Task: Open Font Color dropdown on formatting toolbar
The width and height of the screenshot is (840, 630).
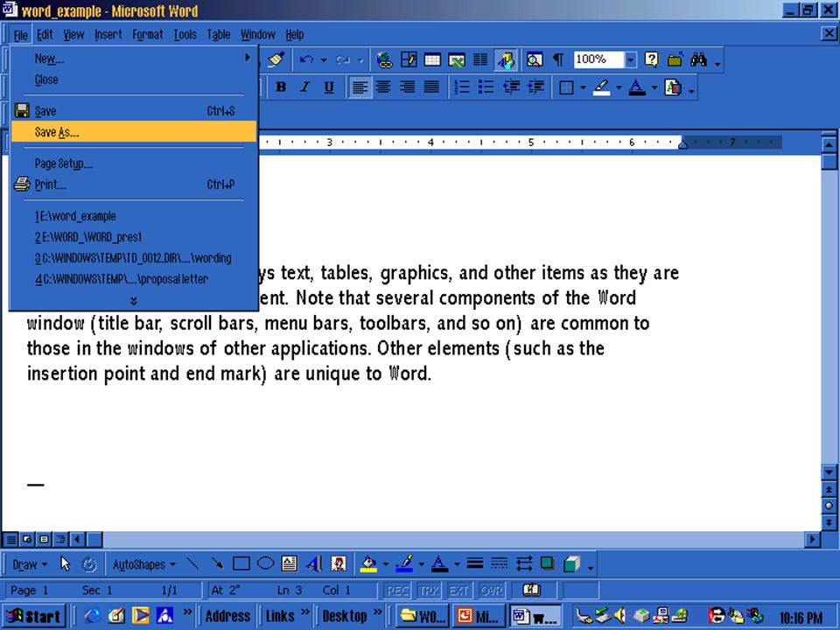Action: [654, 87]
